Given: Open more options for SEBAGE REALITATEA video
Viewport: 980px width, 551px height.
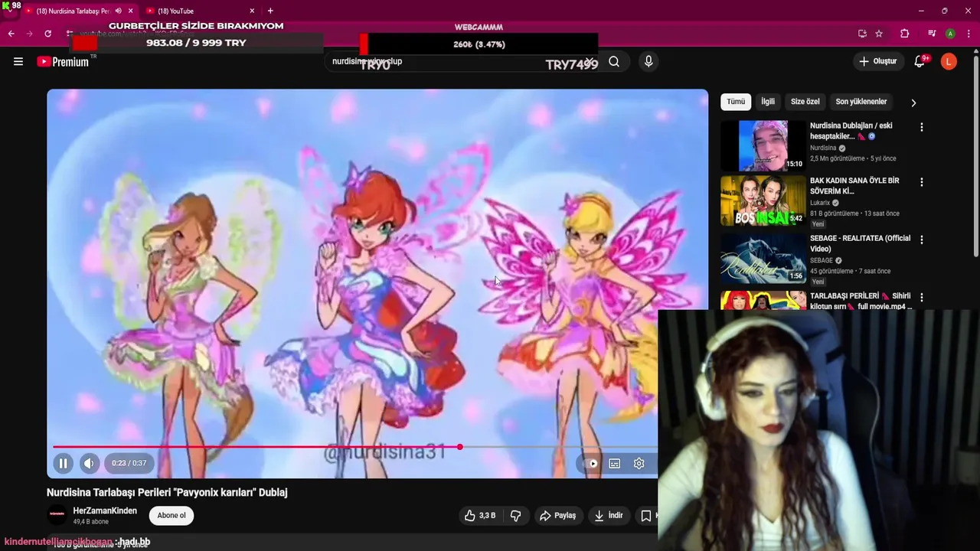Looking at the screenshot, I should point(921,240).
